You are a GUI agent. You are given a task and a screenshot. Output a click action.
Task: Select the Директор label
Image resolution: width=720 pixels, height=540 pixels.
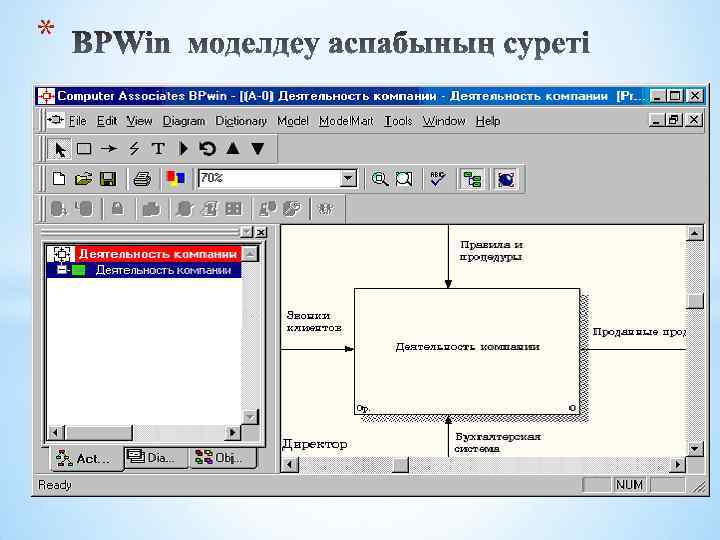(315, 444)
